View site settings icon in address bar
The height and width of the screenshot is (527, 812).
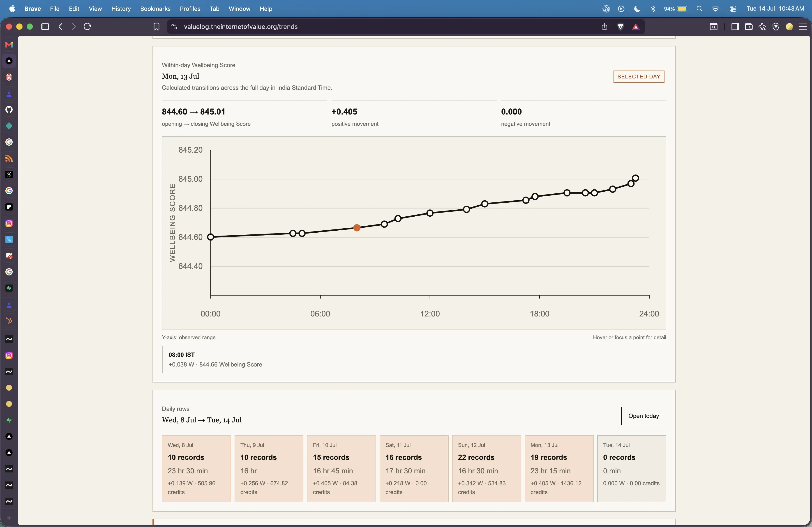click(174, 27)
